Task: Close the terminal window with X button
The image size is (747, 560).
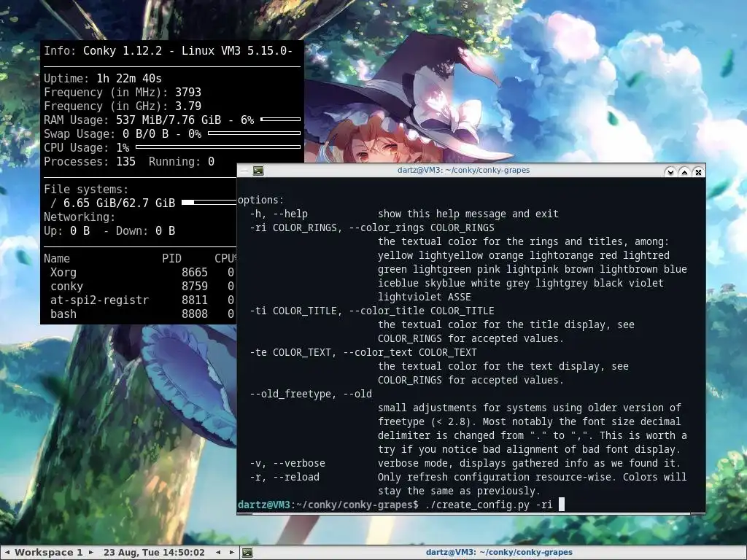Action: (x=698, y=172)
